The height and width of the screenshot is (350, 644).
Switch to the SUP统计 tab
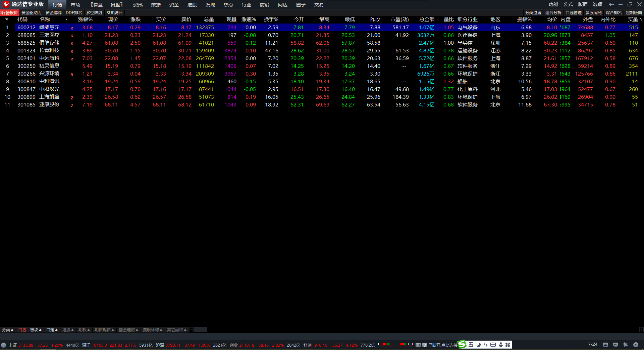[115, 13]
